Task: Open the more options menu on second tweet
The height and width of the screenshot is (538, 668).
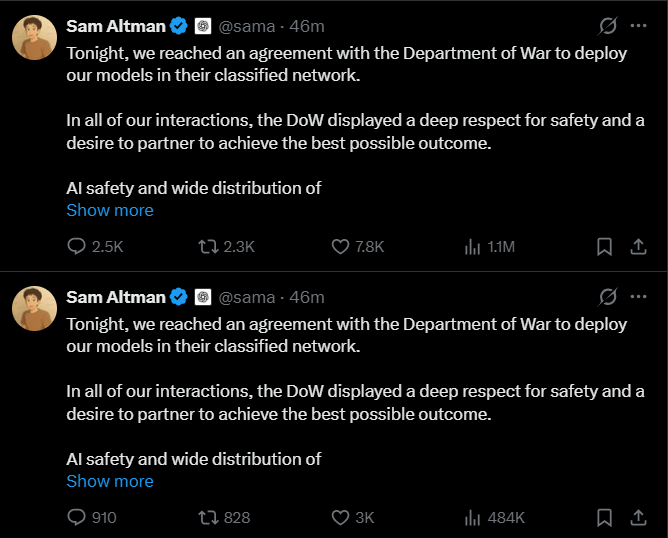Action: click(639, 296)
